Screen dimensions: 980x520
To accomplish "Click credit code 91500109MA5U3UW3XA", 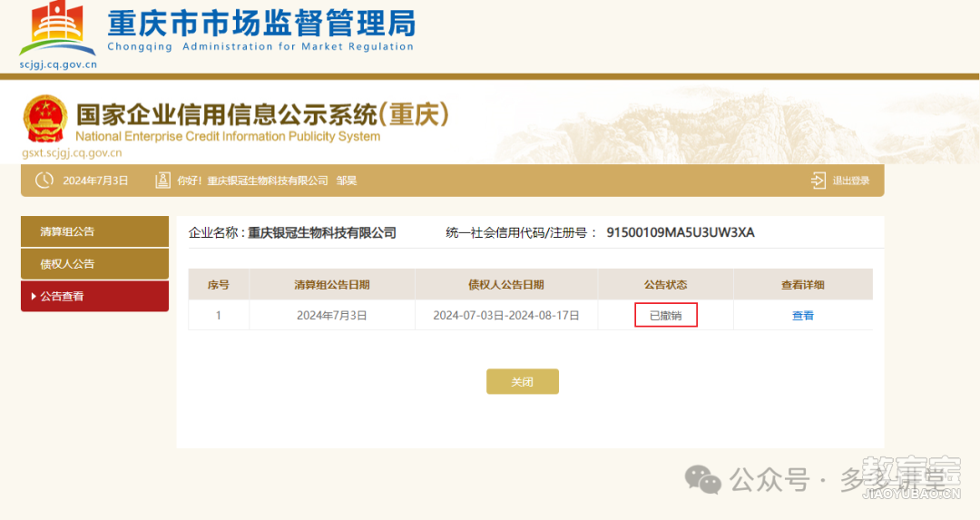I will (681, 232).
